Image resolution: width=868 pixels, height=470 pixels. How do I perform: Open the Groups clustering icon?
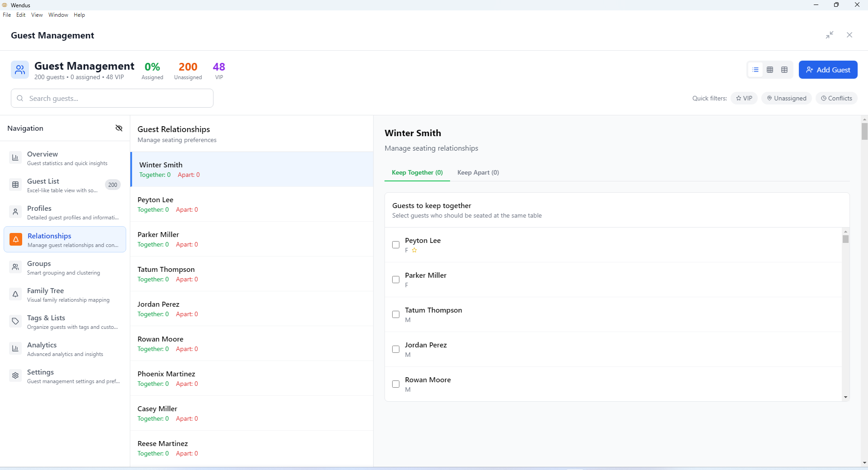(x=15, y=267)
